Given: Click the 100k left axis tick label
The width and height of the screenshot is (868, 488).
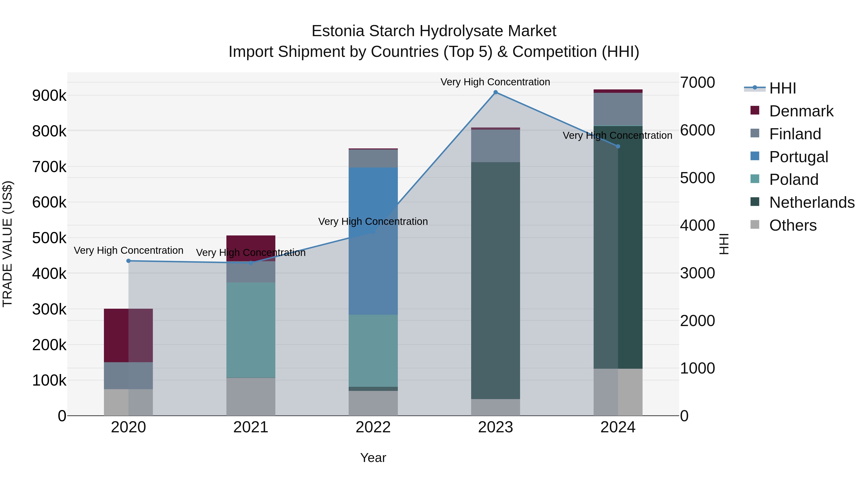Looking at the screenshot, I should [x=49, y=381].
